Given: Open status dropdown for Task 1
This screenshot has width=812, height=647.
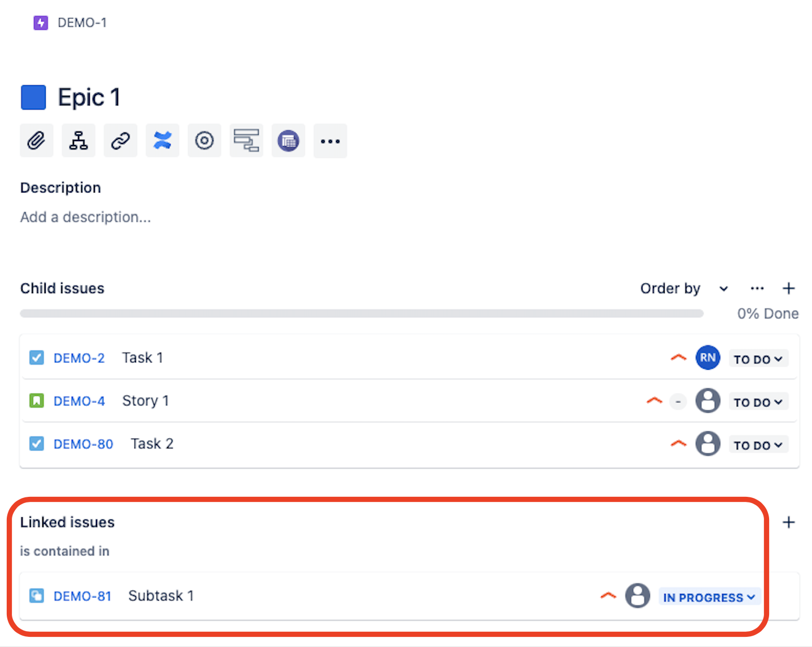Looking at the screenshot, I should point(758,359).
